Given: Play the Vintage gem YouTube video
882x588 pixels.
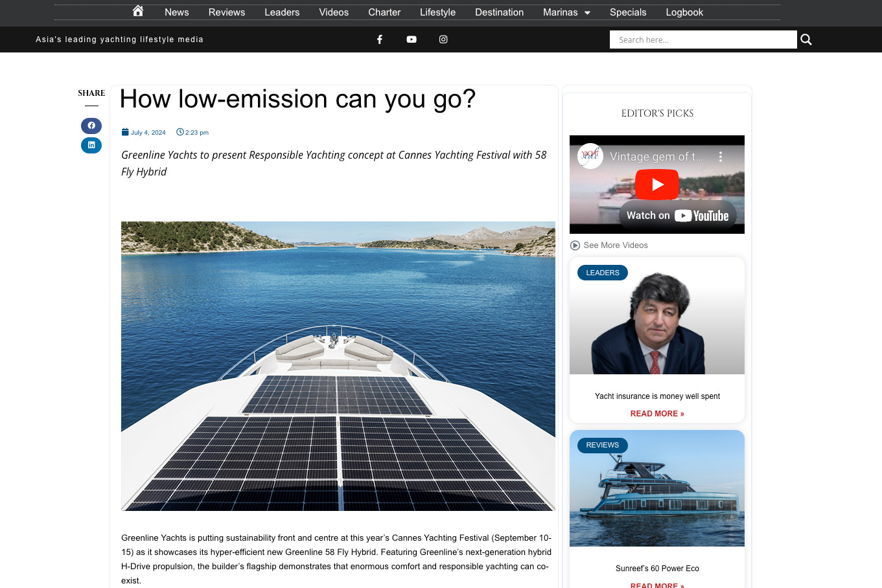Looking at the screenshot, I should tap(657, 185).
